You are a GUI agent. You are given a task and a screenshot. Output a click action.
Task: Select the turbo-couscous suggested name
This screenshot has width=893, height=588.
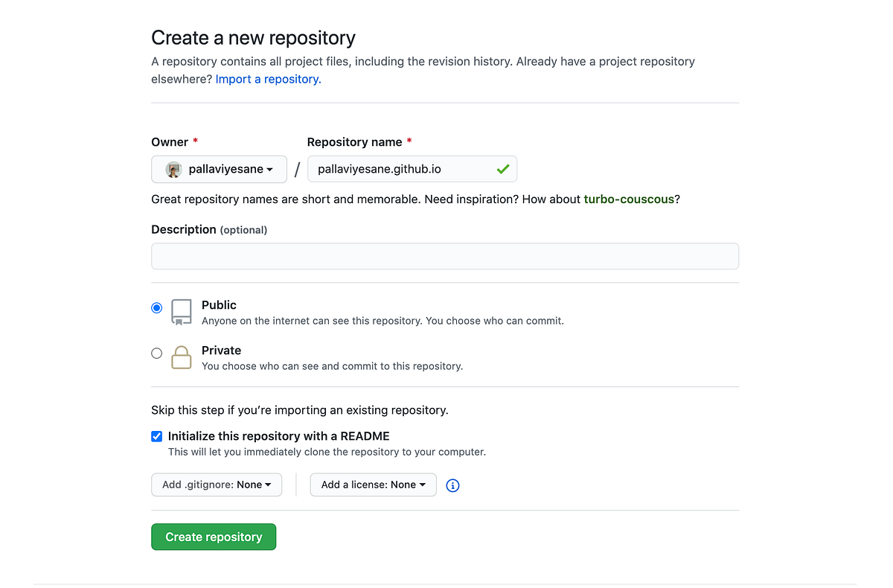coord(629,199)
